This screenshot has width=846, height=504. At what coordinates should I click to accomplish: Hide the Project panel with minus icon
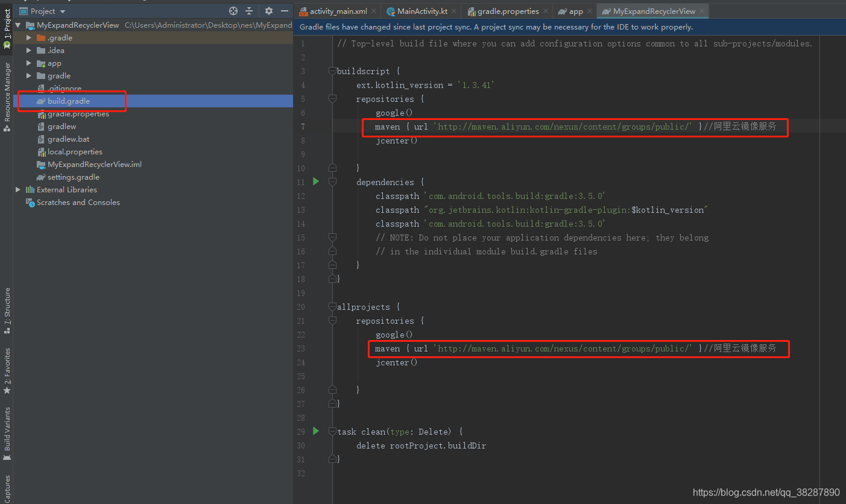285,11
